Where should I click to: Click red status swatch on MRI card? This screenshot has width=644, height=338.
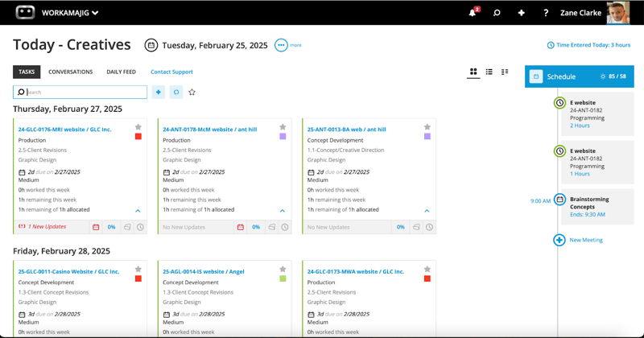(138, 137)
